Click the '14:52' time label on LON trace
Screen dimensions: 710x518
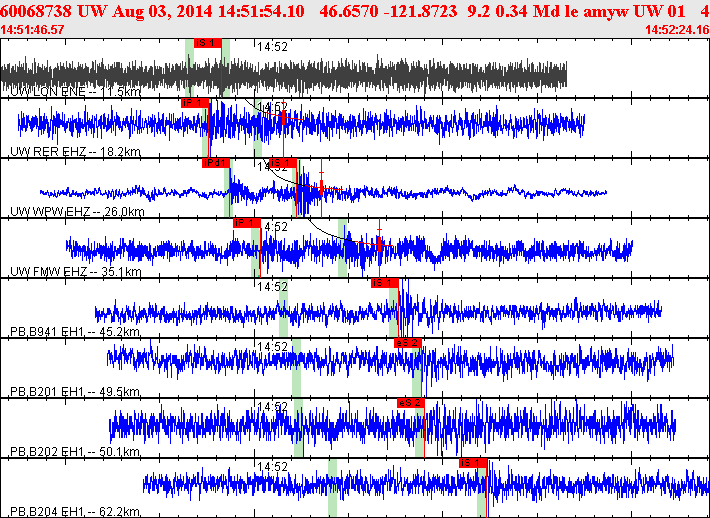pyautogui.click(x=273, y=47)
